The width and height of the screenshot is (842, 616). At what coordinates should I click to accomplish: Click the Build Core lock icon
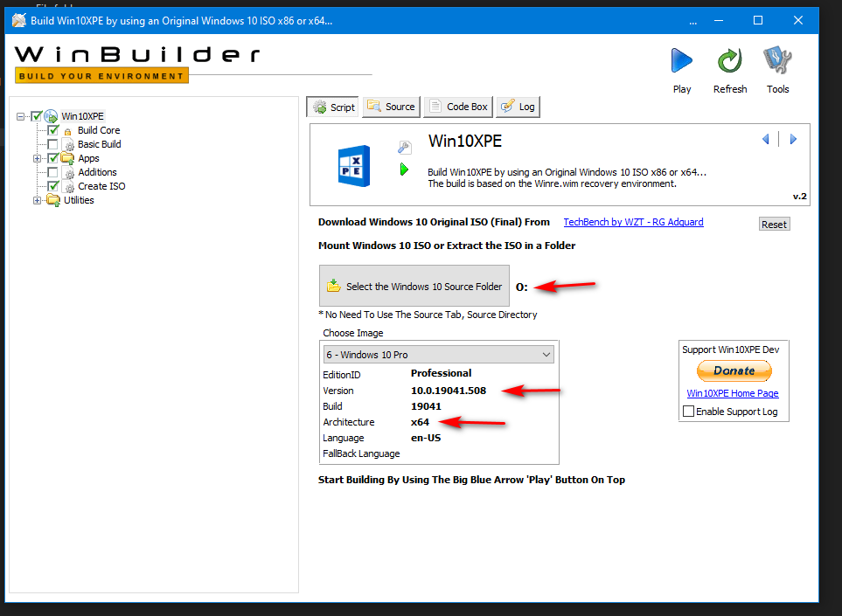pyautogui.click(x=67, y=131)
